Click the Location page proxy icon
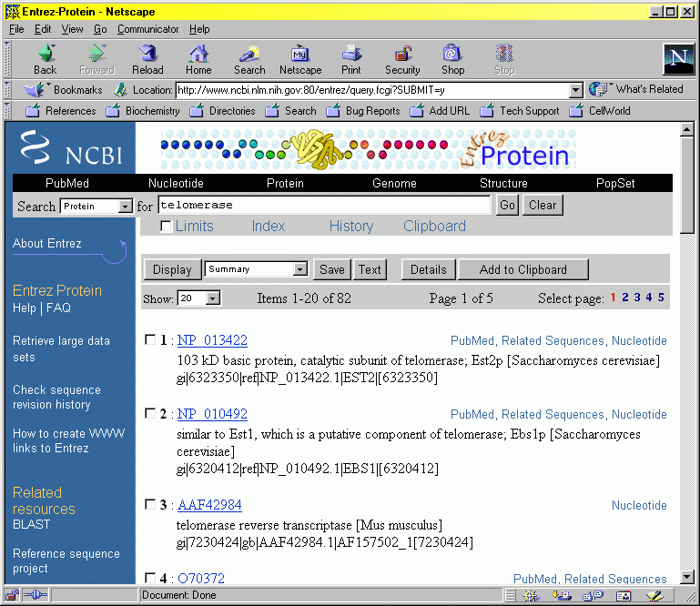Image resolution: width=700 pixels, height=606 pixels. (x=120, y=90)
